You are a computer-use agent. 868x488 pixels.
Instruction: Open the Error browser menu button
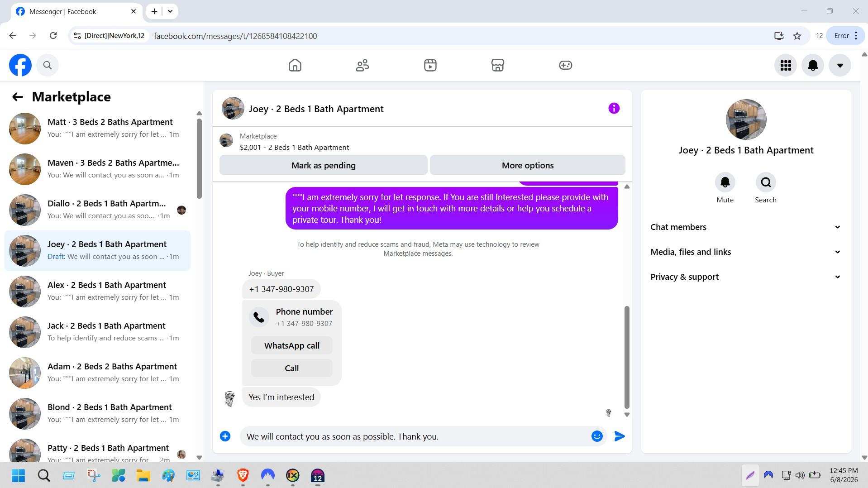845,36
